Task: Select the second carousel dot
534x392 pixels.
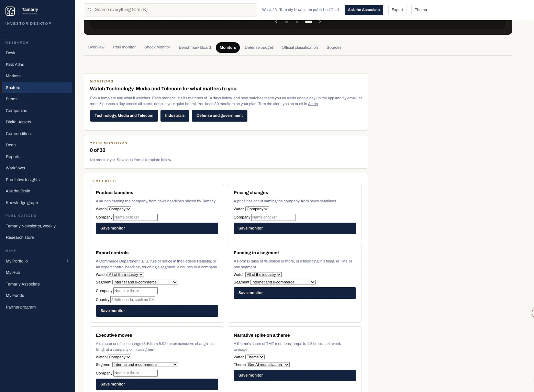Action: click(x=297, y=22)
